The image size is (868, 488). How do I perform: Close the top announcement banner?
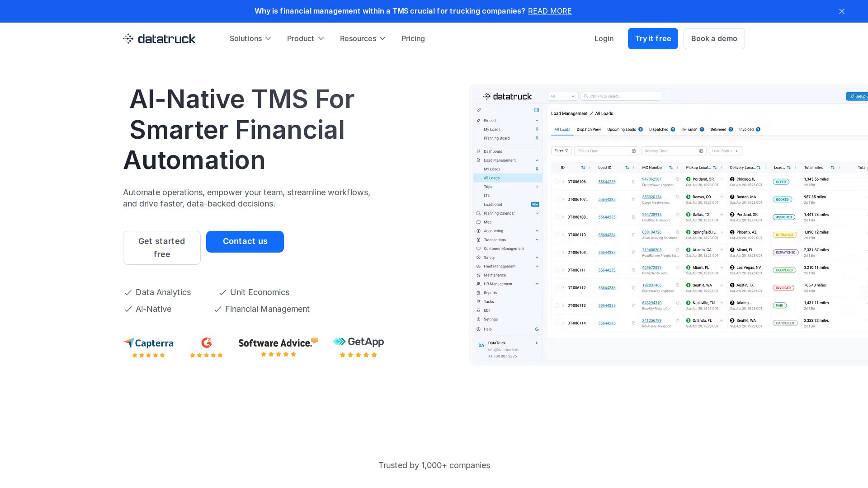pyautogui.click(x=841, y=11)
